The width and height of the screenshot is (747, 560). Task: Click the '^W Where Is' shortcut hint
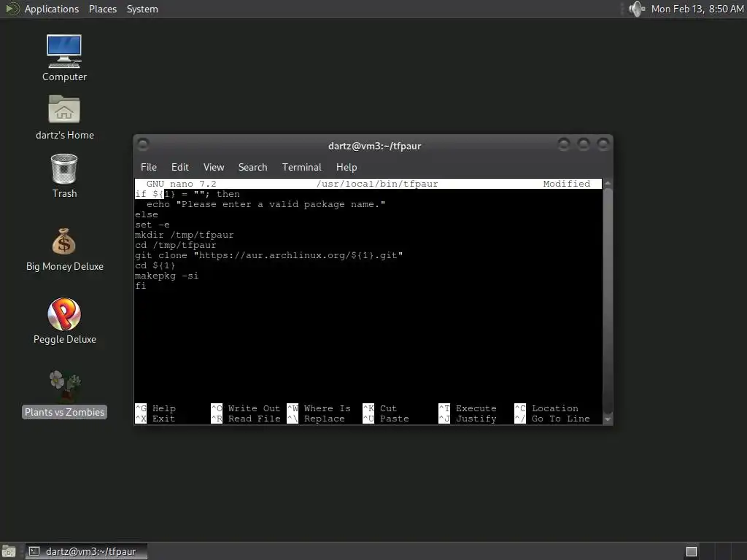[319, 408]
